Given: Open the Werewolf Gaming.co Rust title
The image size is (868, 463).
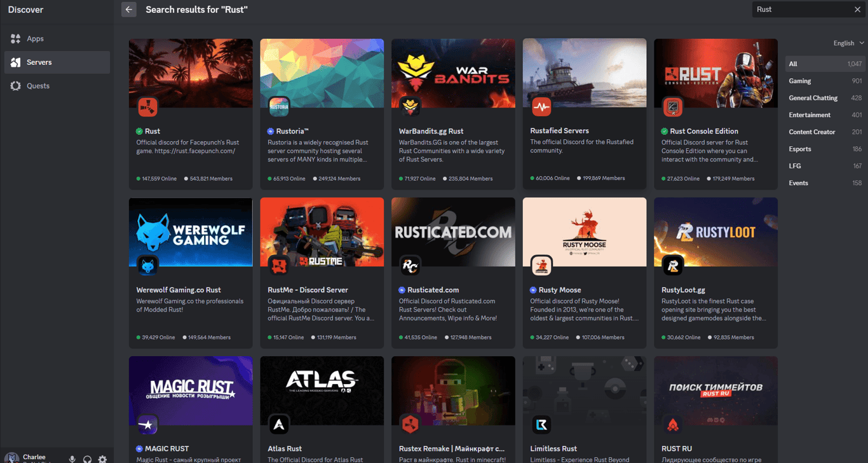Looking at the screenshot, I should click(179, 290).
